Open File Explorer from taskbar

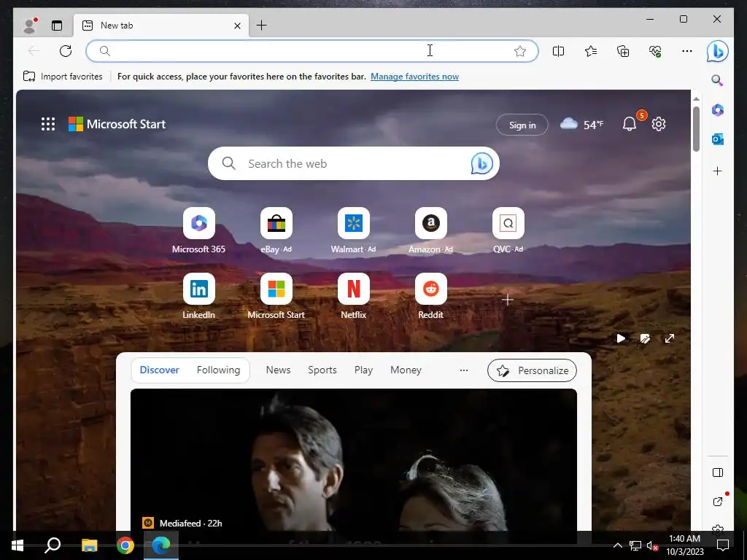point(89,545)
